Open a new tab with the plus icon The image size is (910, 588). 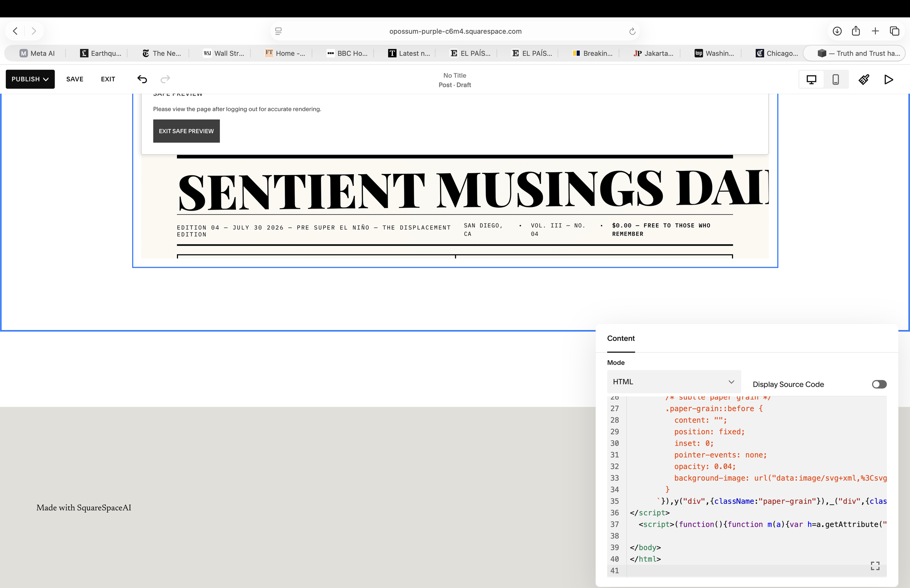pos(875,31)
